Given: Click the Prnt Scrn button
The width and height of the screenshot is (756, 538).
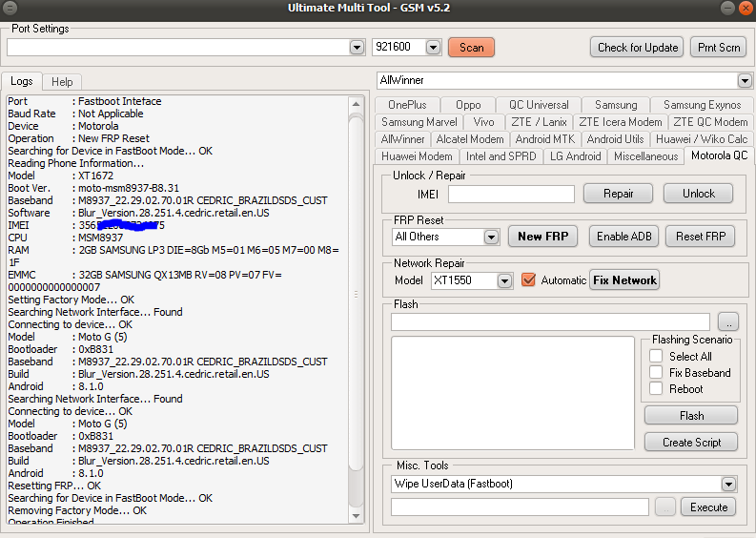Looking at the screenshot, I should pyautogui.click(x=719, y=48).
